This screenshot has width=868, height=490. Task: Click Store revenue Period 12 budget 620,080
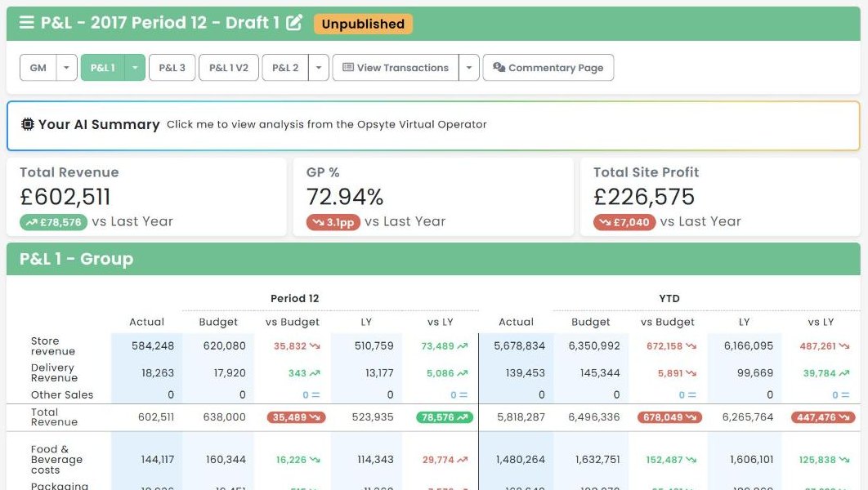[x=224, y=345]
